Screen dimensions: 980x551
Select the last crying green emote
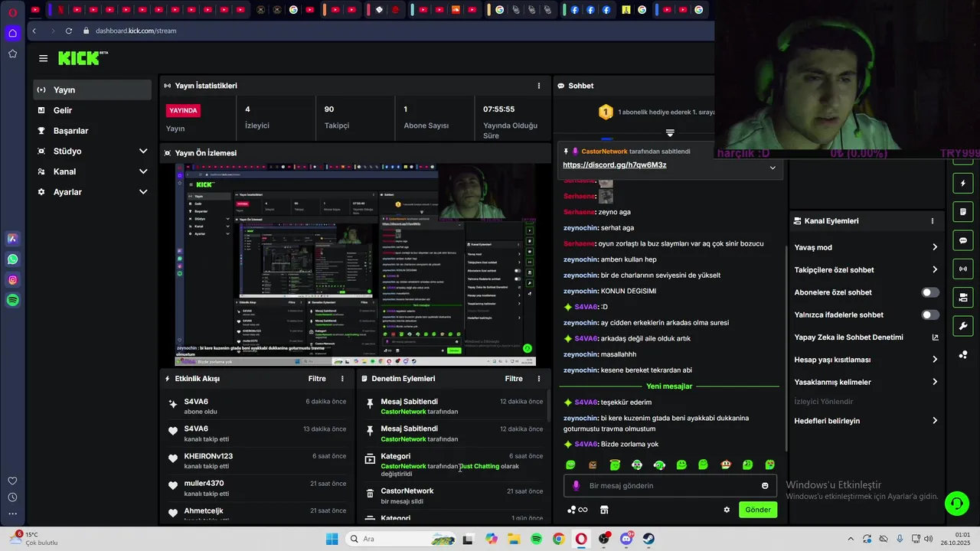770,465
